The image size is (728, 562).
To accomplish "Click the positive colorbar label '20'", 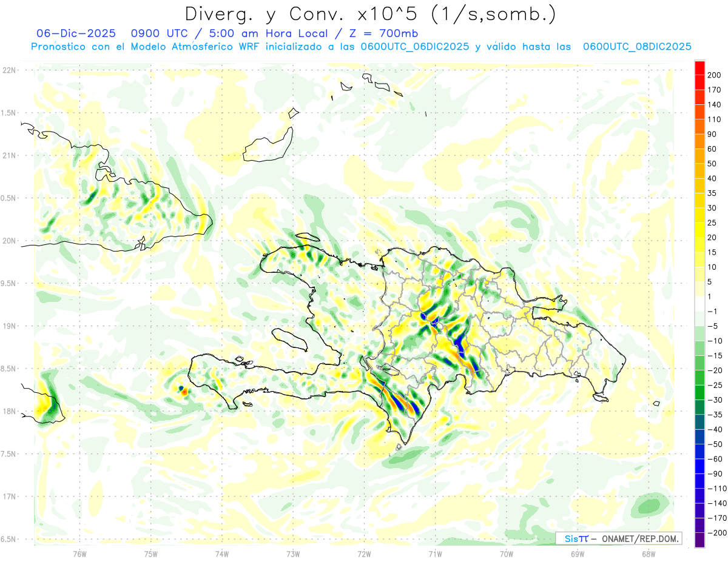I will tap(712, 237).
